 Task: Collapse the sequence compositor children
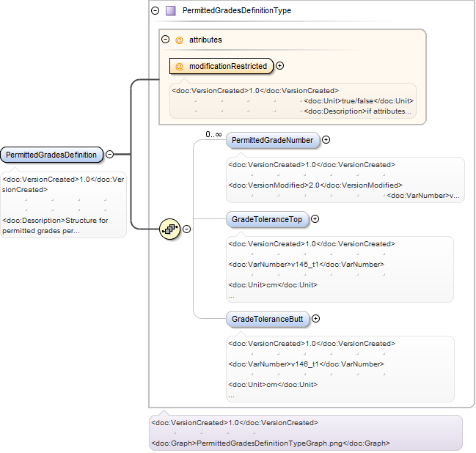point(187,229)
